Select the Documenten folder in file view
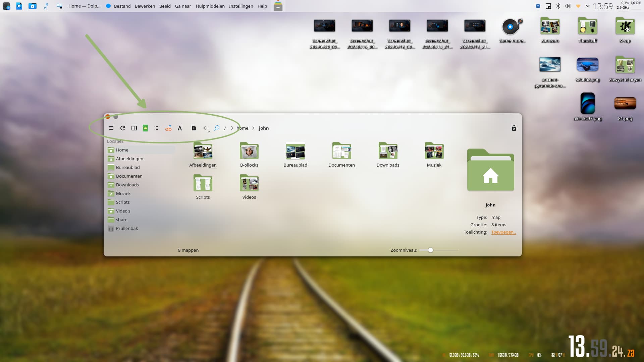This screenshot has width=644, height=362. [342, 155]
